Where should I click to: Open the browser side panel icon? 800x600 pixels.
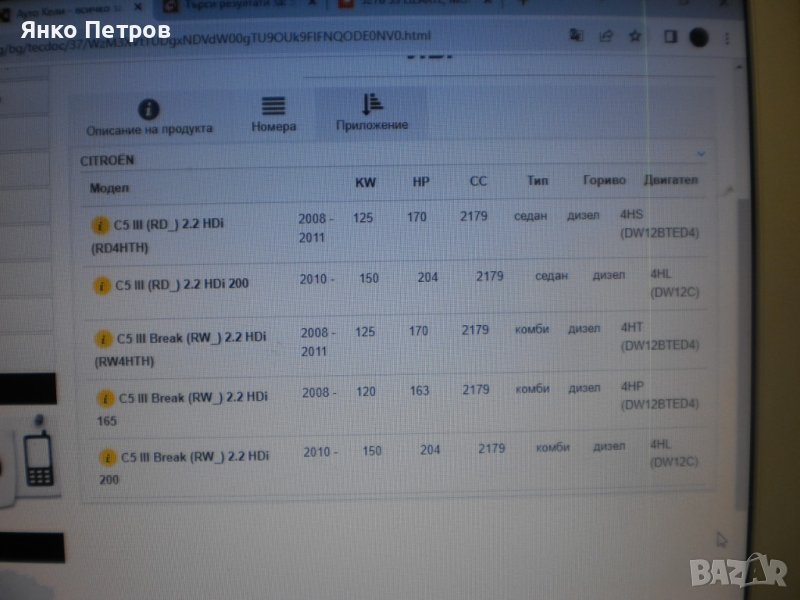click(671, 35)
